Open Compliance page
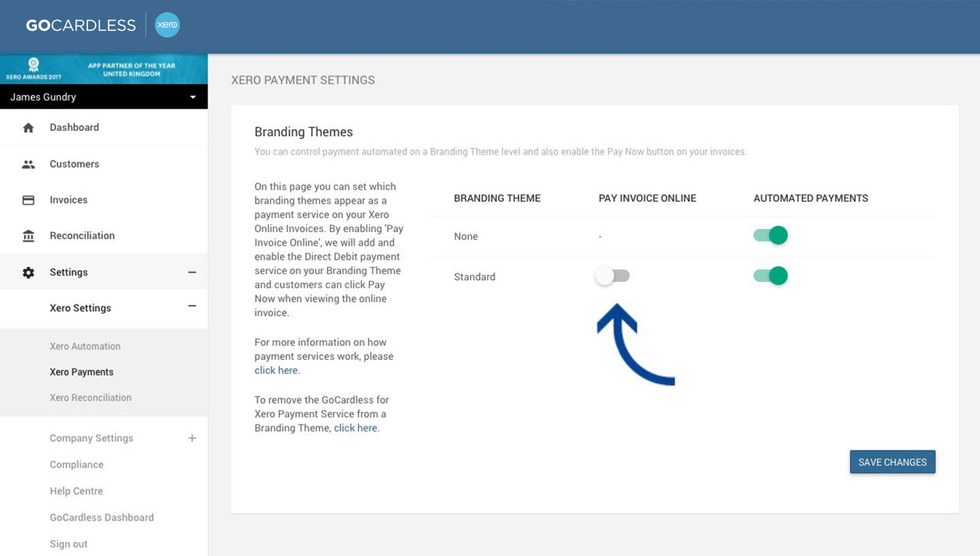The image size is (980, 556). pos(77,465)
